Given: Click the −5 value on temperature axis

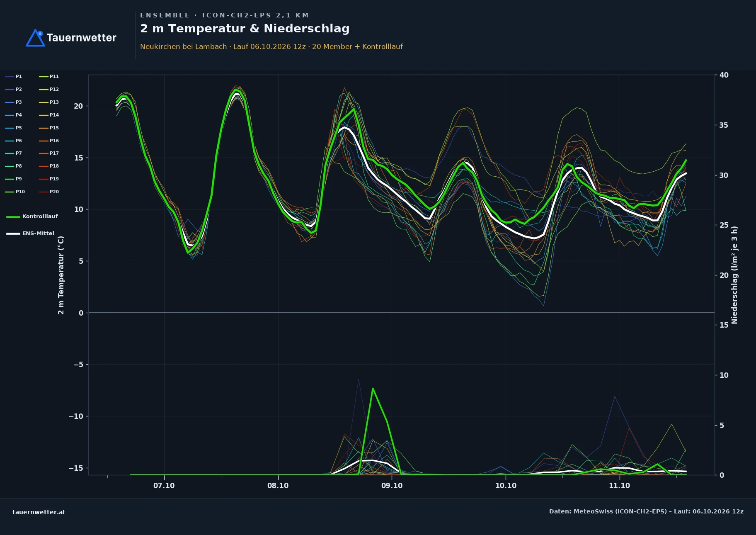Looking at the screenshot, I should 78,365.
